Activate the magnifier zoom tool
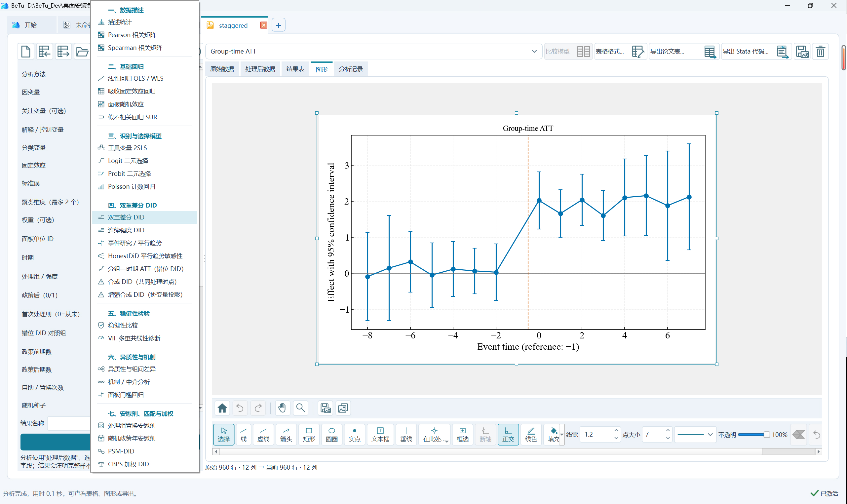This screenshot has width=847, height=504. (x=300, y=408)
